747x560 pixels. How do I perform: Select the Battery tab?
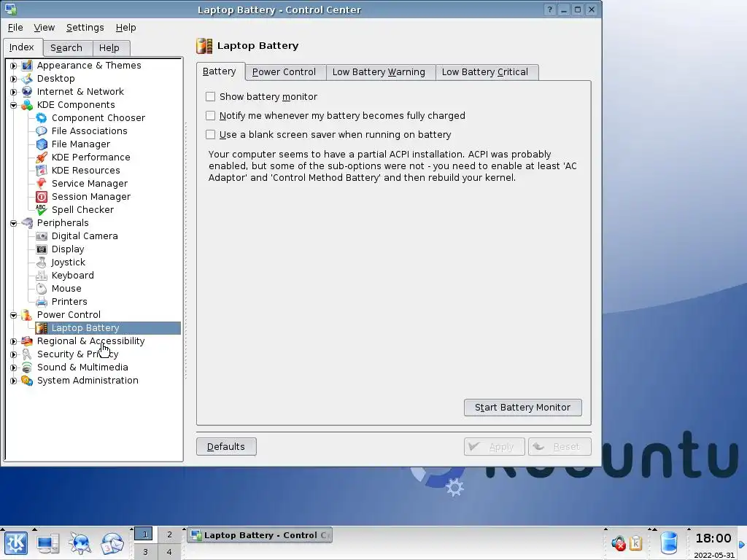(x=219, y=71)
